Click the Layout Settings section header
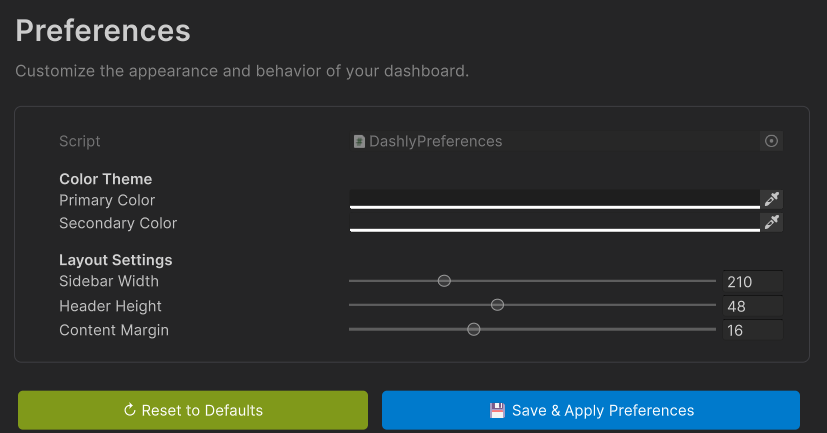Viewport: 827px width, 433px height. click(x=115, y=260)
